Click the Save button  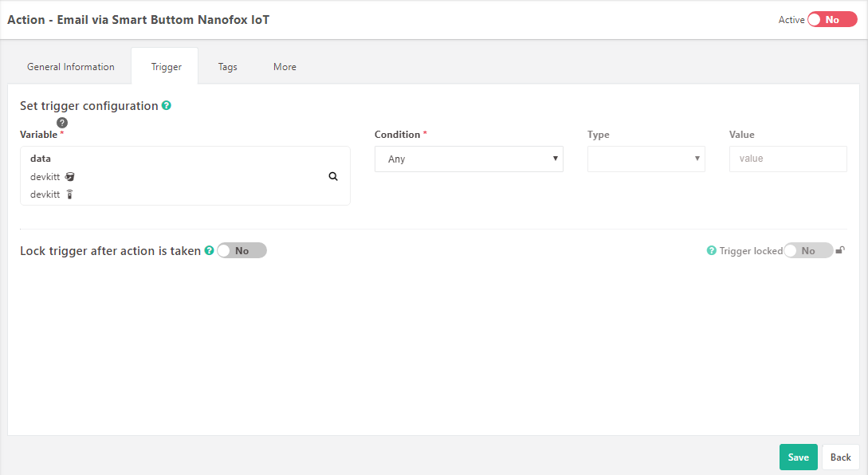tap(798, 457)
